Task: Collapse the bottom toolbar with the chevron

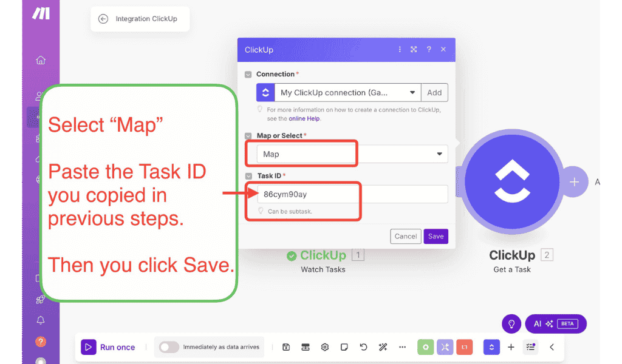Action: coord(552,348)
